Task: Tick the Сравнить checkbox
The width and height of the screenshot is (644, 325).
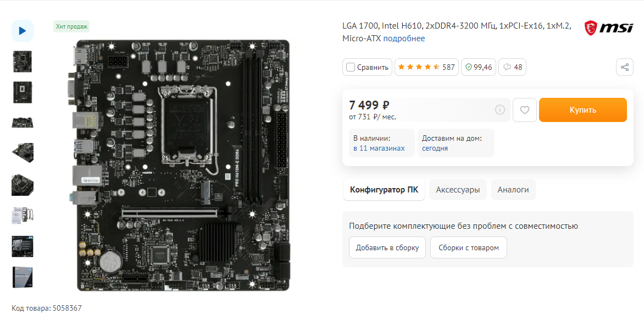Action: tap(351, 67)
